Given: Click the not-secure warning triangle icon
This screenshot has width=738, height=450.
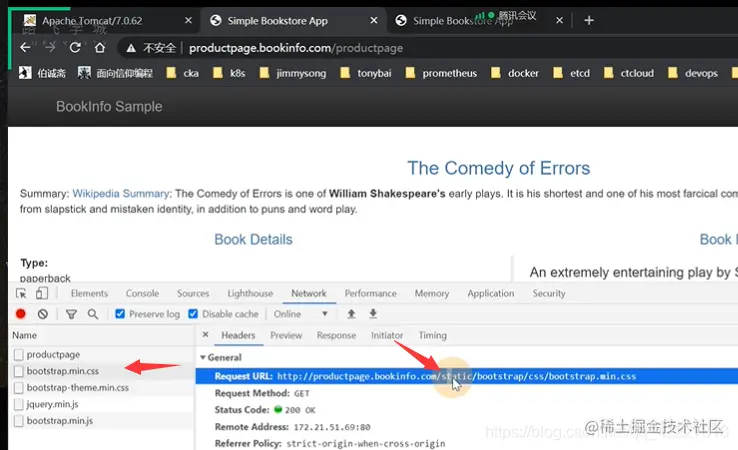Looking at the screenshot, I should click(131, 48).
